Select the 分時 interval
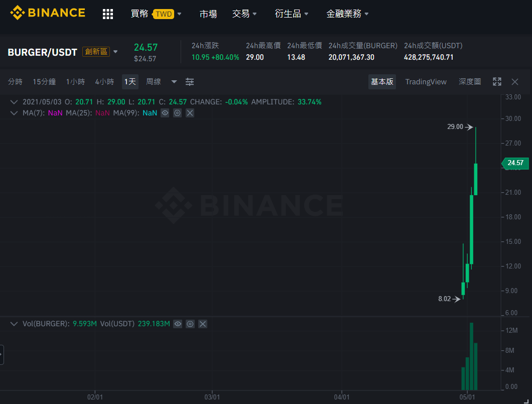The image size is (532, 404). (15, 82)
